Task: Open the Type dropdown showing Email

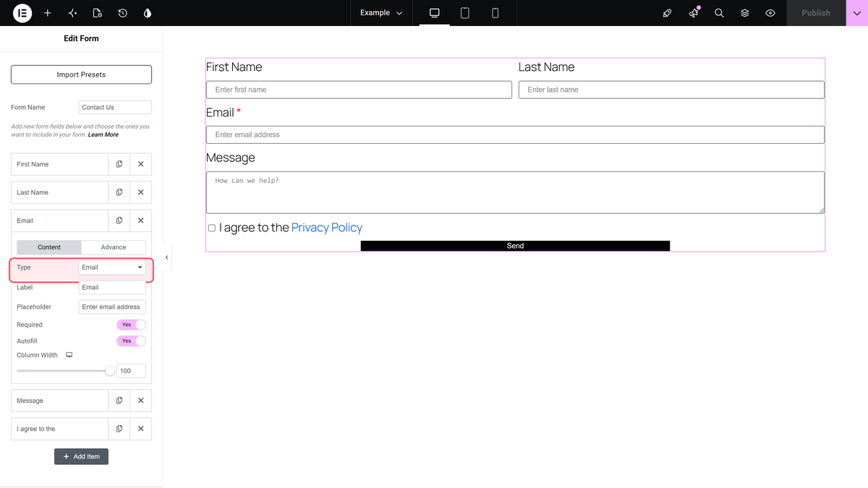Action: 112,267
